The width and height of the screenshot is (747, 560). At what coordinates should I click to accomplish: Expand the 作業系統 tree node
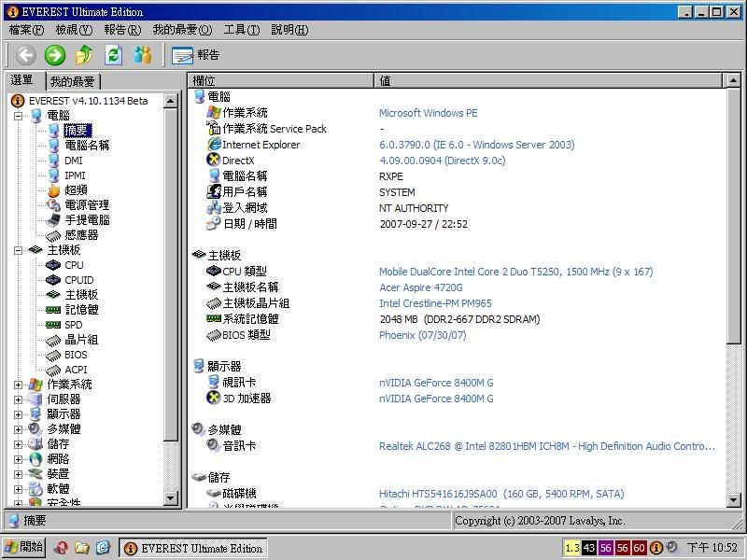(x=18, y=385)
